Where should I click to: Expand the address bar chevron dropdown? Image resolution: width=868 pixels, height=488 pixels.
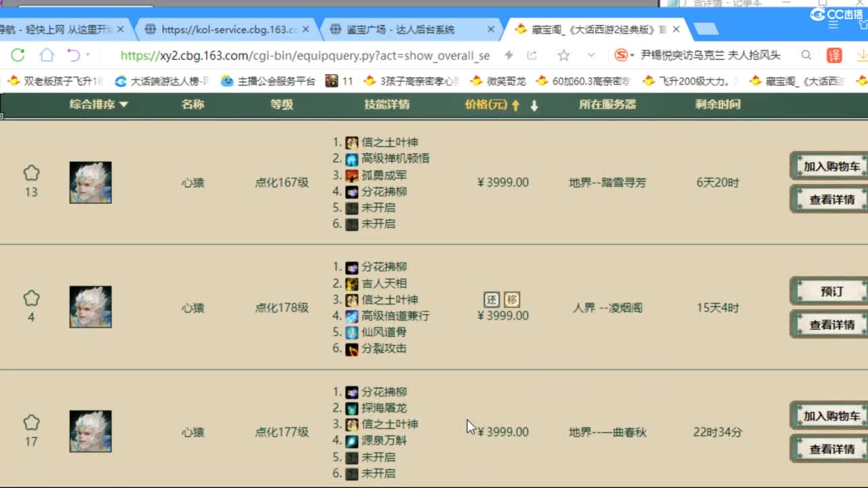(591, 55)
